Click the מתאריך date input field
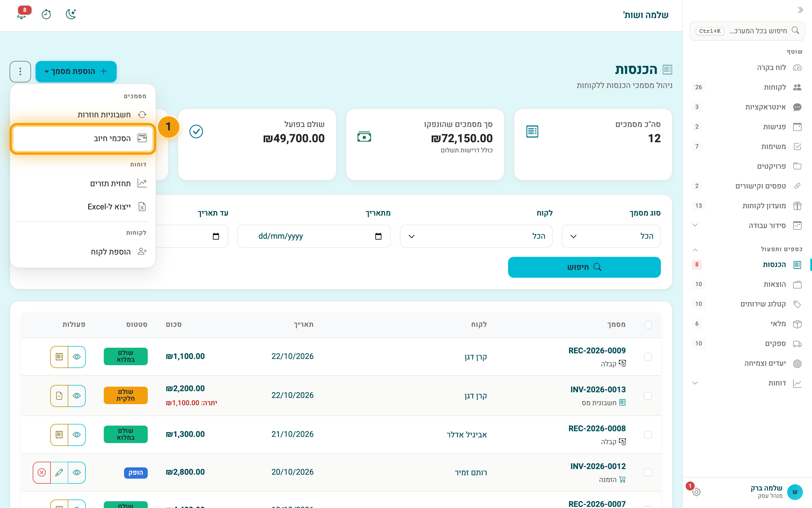The image size is (812, 508). pyautogui.click(x=314, y=236)
